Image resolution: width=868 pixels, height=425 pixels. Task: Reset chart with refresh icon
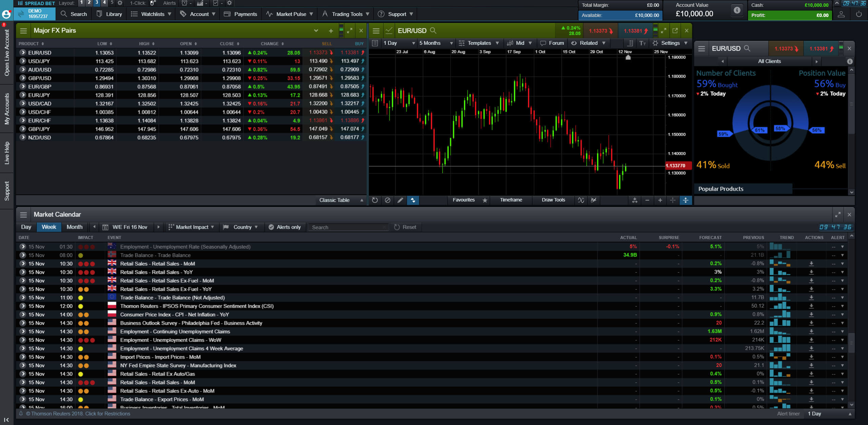click(x=375, y=200)
